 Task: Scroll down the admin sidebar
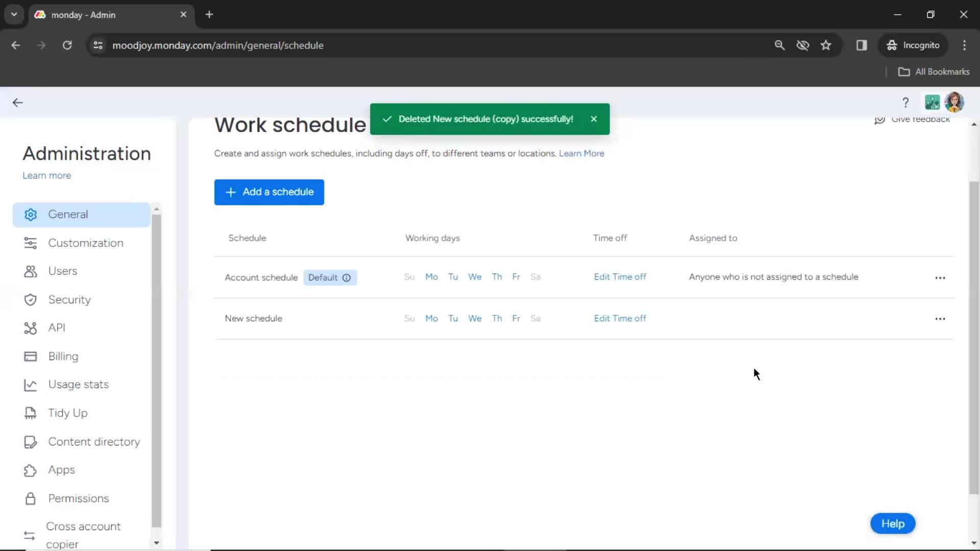click(x=156, y=543)
